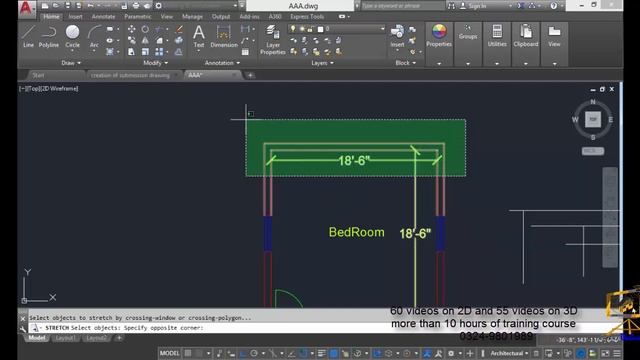This screenshot has height=360, width=640.
Task: Click the layer color swatch in Layers panel
Action: pyautogui.click(x=320, y=29)
